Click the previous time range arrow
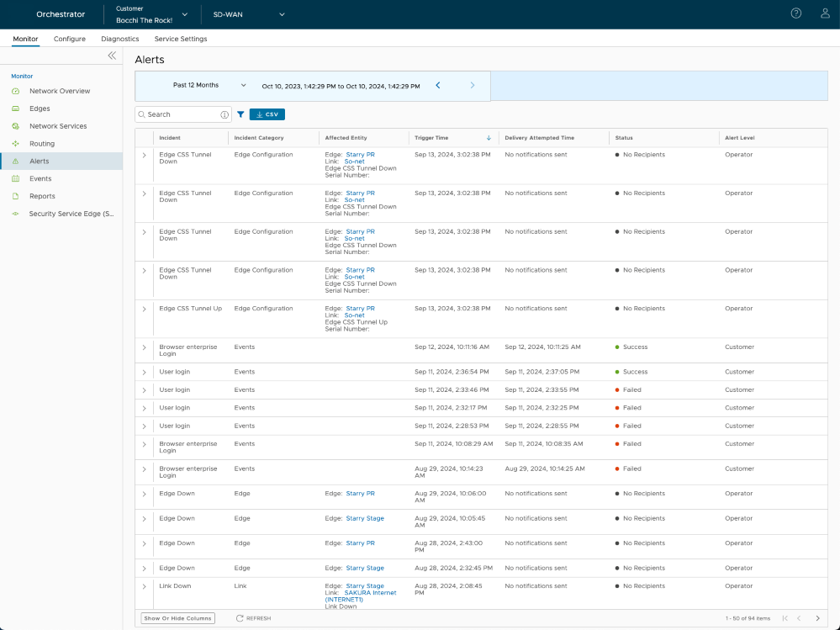This screenshot has width=840, height=630. coord(438,85)
